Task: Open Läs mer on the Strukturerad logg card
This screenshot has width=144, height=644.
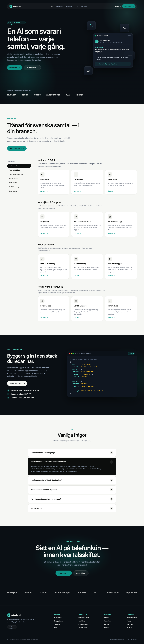Action: (x=111, y=233)
